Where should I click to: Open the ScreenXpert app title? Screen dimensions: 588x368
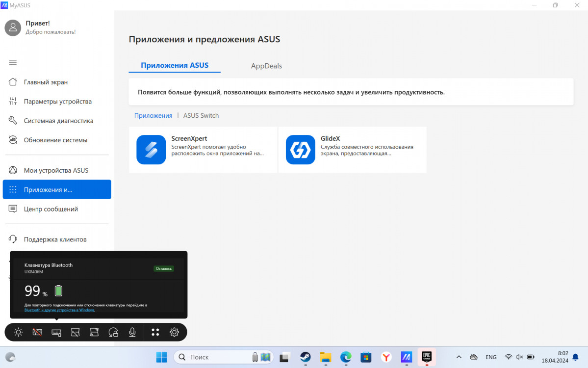point(189,138)
